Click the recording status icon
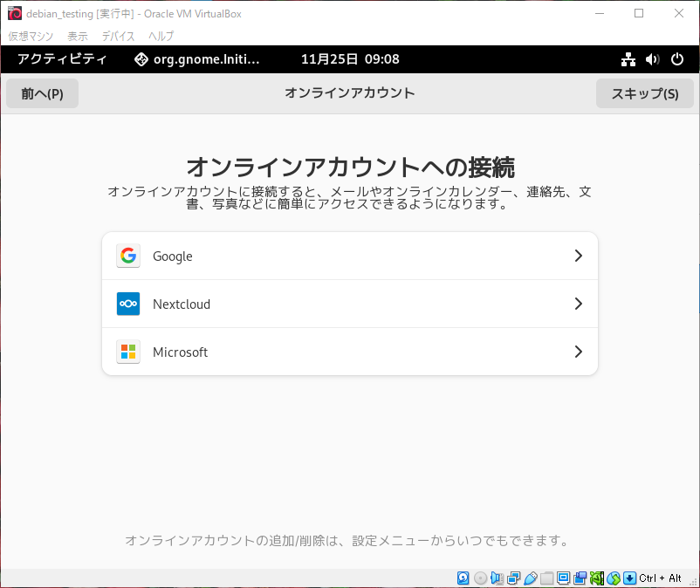The height and width of the screenshot is (588, 700). [580, 578]
